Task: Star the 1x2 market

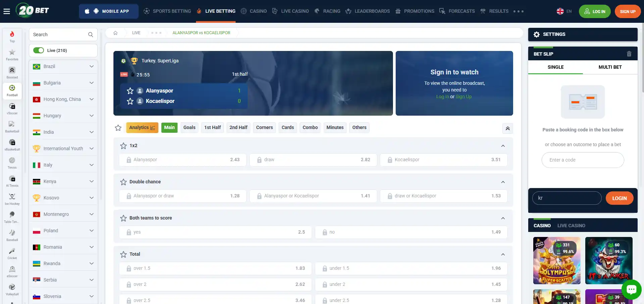Action: click(123, 146)
